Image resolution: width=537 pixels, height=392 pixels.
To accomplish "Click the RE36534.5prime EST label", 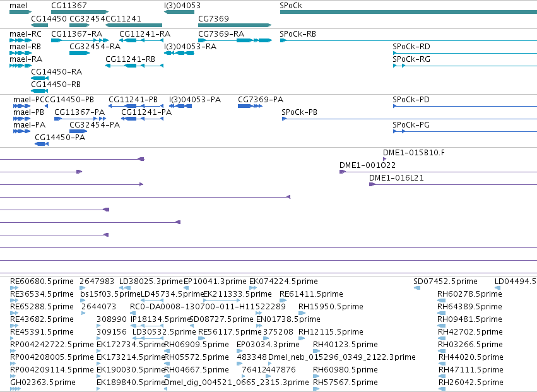I will tap(42, 294).
